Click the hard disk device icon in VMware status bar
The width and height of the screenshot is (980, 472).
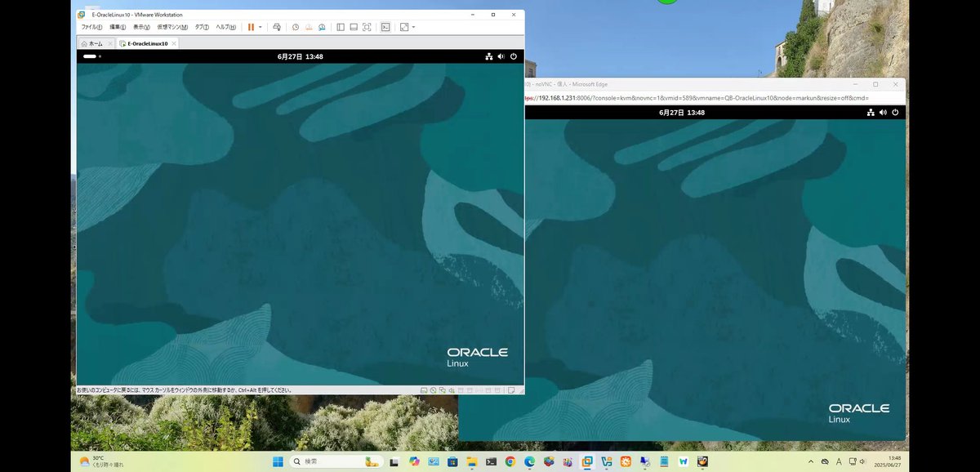tap(423, 390)
